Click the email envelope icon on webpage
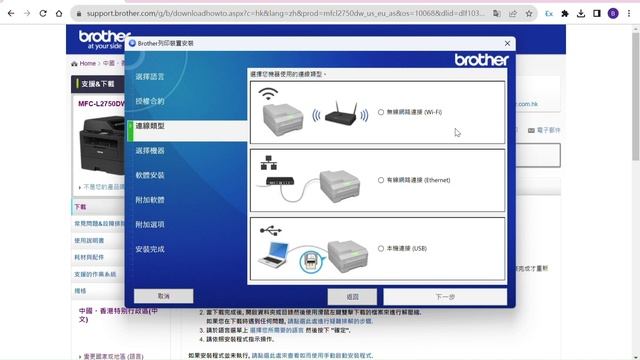The image size is (640, 360). pos(531,130)
